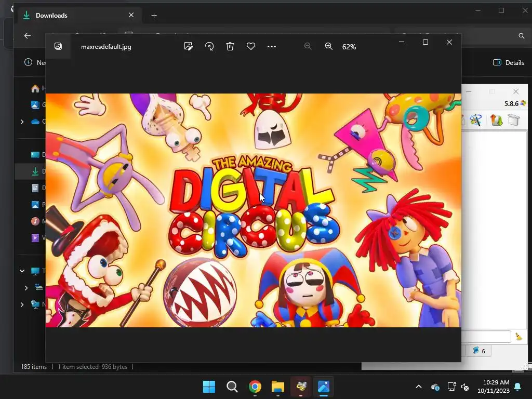Toggle the Details pane in File Explorer
The height and width of the screenshot is (399, 532).
(508, 62)
